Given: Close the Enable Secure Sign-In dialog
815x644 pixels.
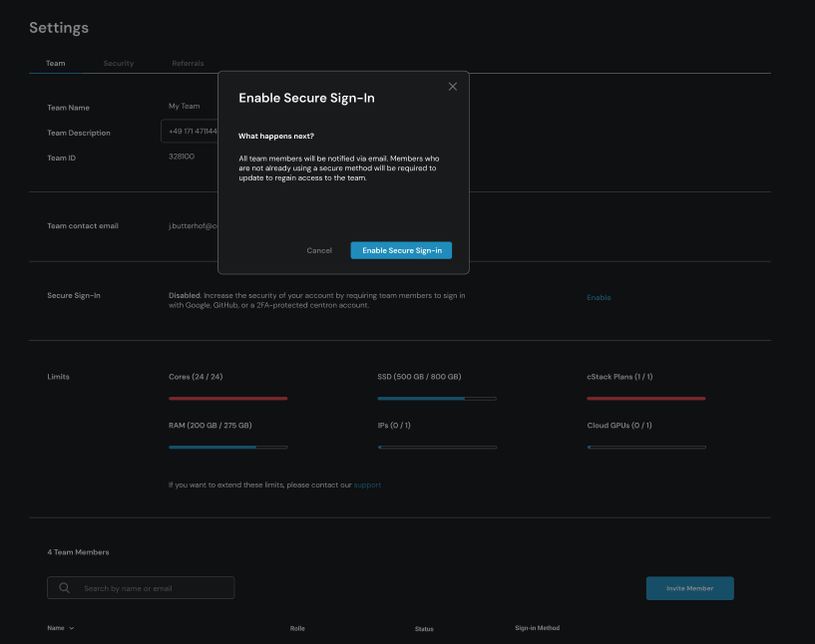Looking at the screenshot, I should pos(452,87).
